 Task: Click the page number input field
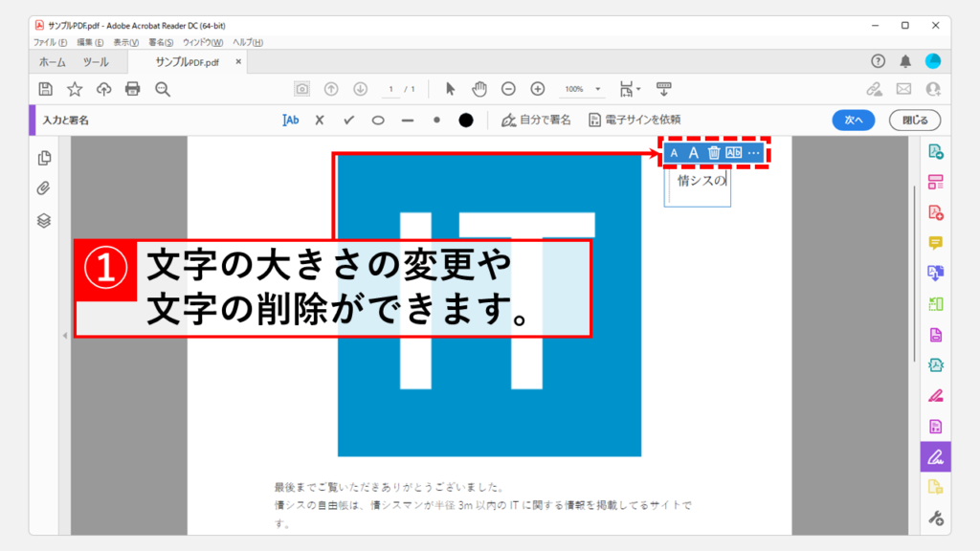[x=391, y=89]
